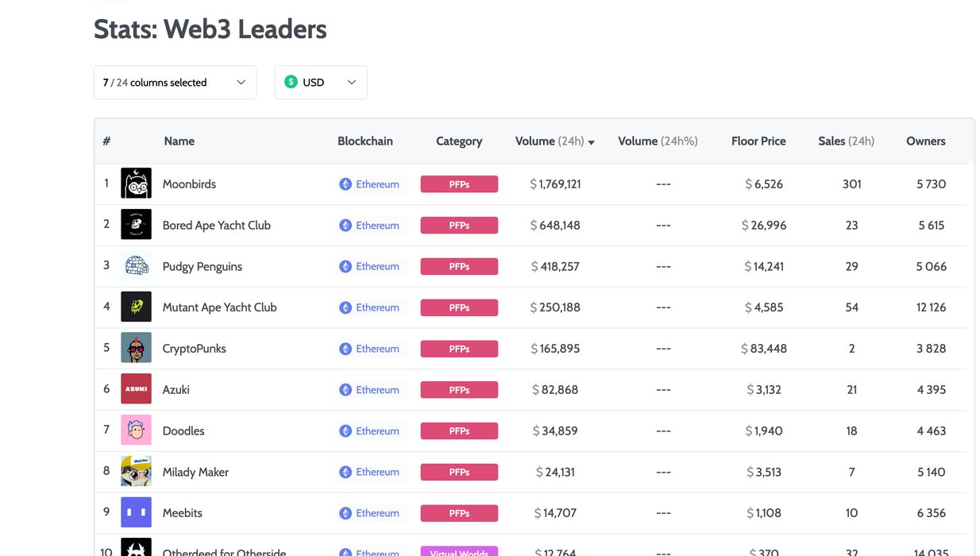This screenshot has width=980, height=556.
Task: Click Pudgy Penguins volume $418,257
Action: coord(555,267)
